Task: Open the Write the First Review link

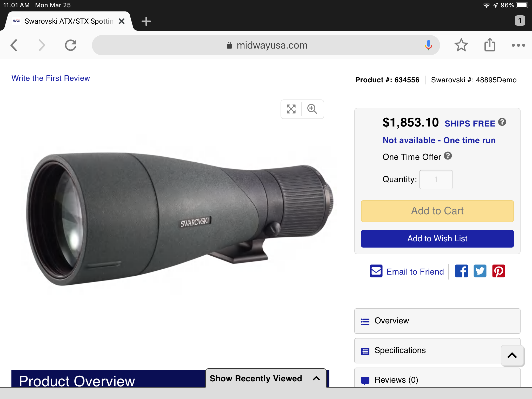Action: [x=51, y=78]
